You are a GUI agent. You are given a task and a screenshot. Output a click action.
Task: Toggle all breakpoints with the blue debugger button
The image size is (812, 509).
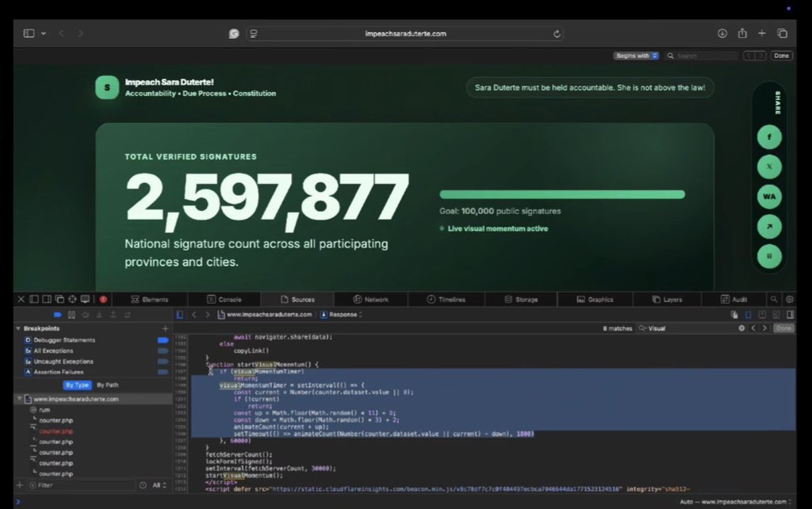pos(57,315)
